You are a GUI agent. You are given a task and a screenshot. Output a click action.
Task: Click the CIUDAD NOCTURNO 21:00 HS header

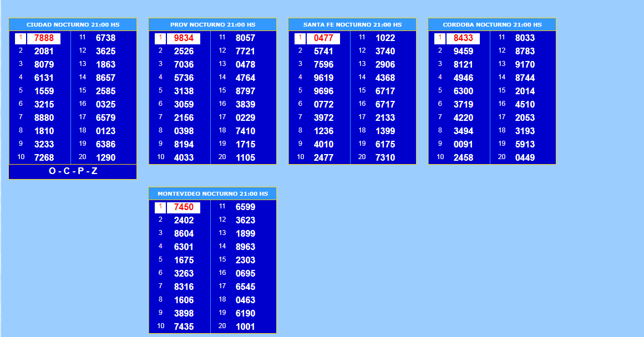point(73,25)
